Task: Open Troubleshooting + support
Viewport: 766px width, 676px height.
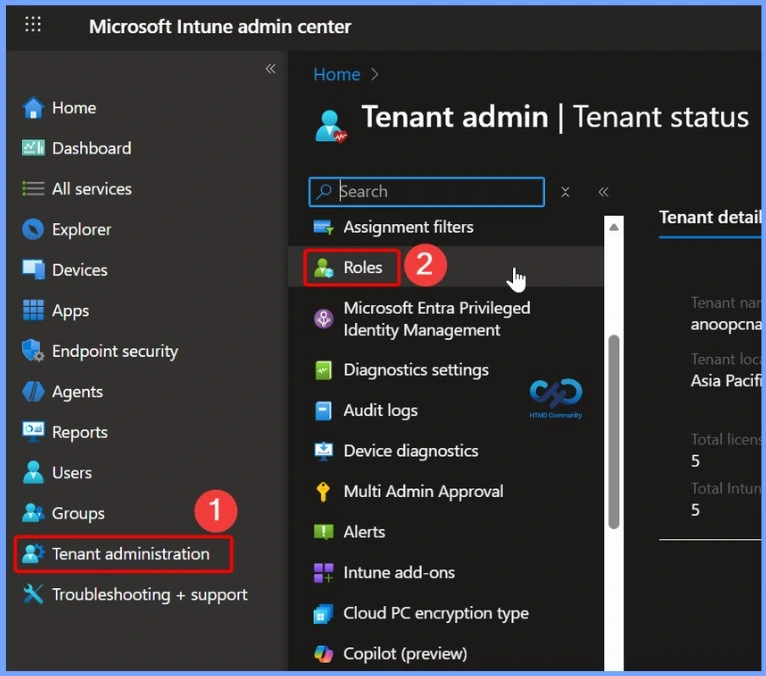Action: point(149,594)
